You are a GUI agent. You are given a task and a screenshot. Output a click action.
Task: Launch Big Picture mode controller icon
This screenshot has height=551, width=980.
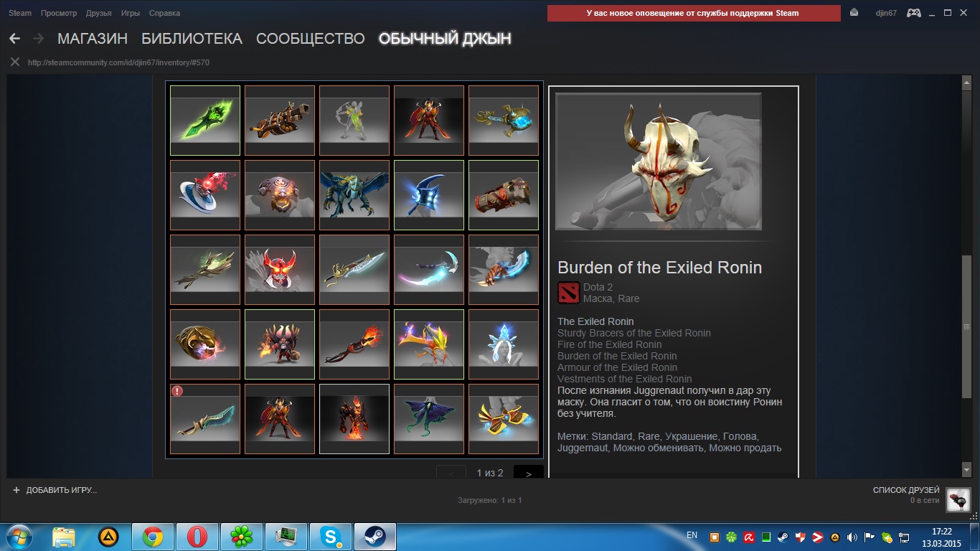click(x=914, y=12)
